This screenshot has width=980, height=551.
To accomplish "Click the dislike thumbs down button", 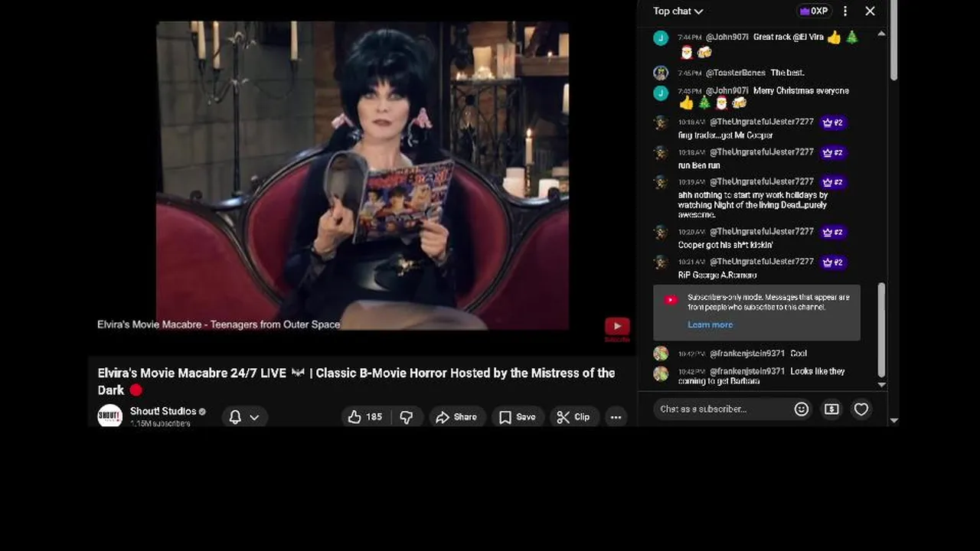I will pos(407,417).
